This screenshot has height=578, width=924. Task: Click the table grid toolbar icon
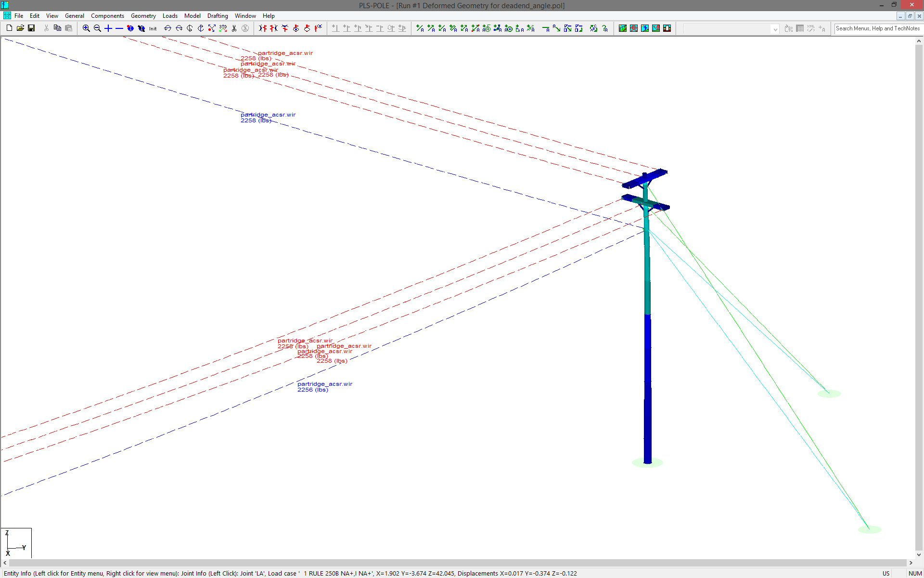[x=800, y=28]
